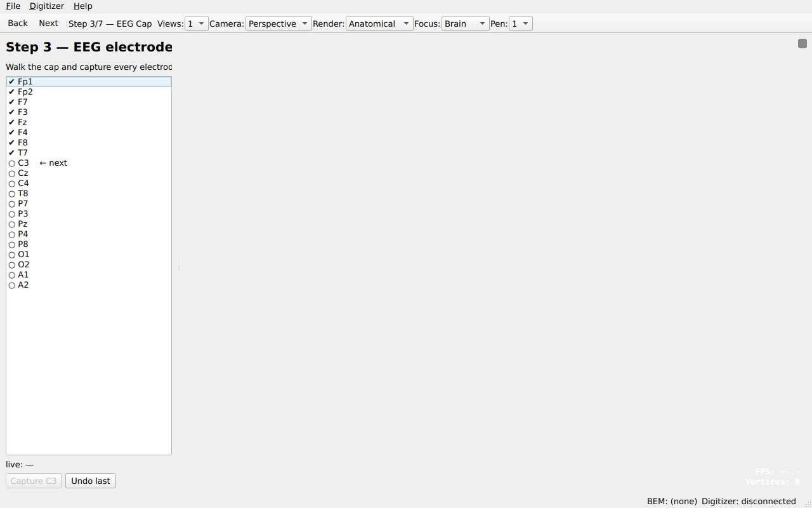The width and height of the screenshot is (812, 508).
Task: Select the O1 electrode row
Action: [89, 255]
